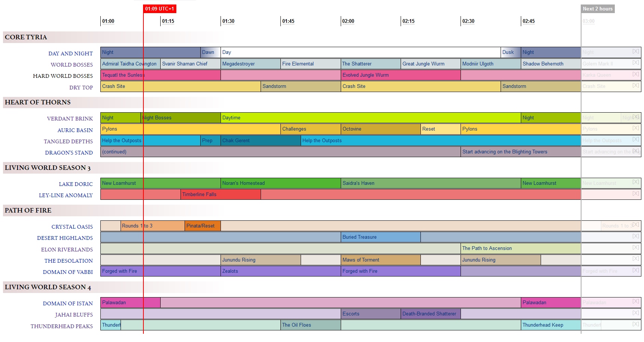This screenshot has width=644, height=342.
Task: Open the Dragon's Stand row label
Action: click(x=69, y=153)
